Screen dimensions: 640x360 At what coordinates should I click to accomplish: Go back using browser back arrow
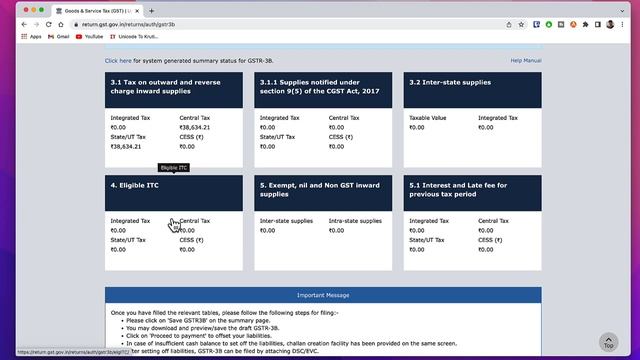(x=24, y=24)
